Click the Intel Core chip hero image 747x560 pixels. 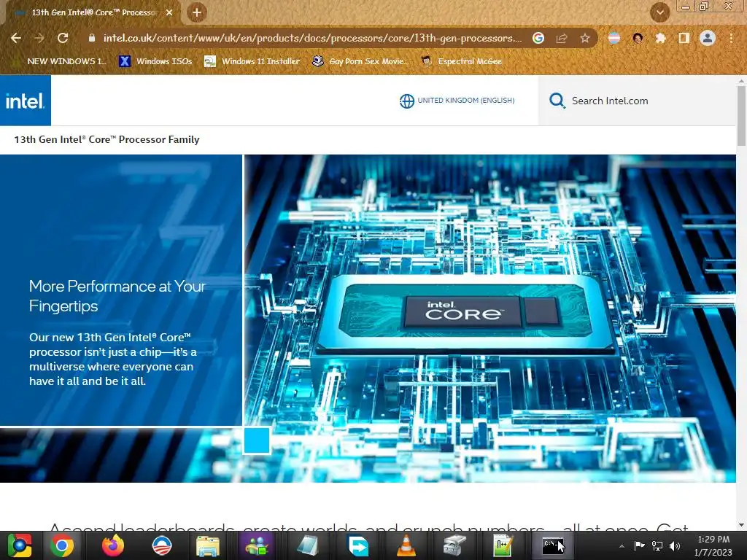(x=490, y=318)
